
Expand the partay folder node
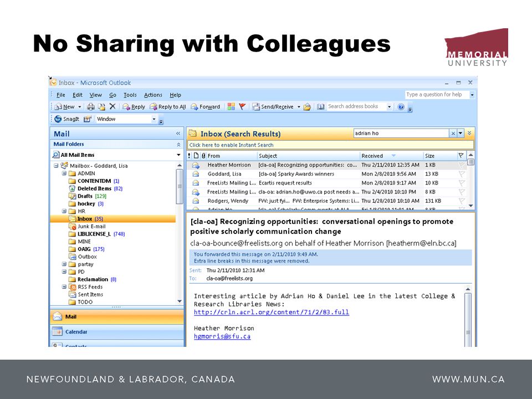(64, 264)
